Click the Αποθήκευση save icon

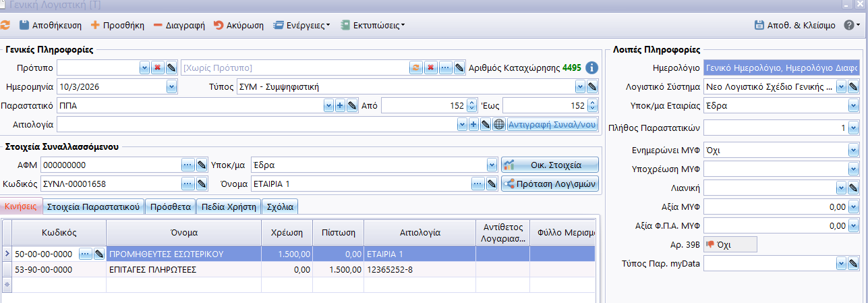[24, 26]
